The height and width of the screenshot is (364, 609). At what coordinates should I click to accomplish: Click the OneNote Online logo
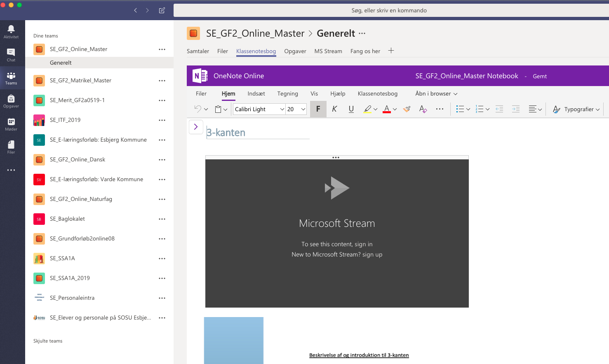click(x=200, y=76)
